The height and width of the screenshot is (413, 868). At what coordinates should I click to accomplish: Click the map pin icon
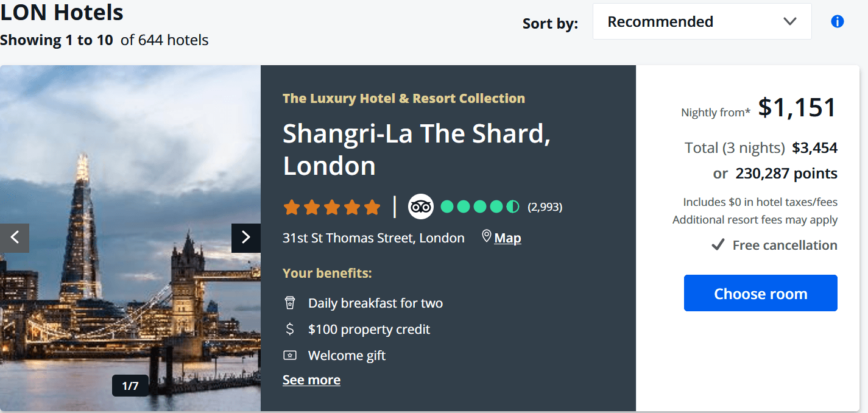tap(486, 236)
